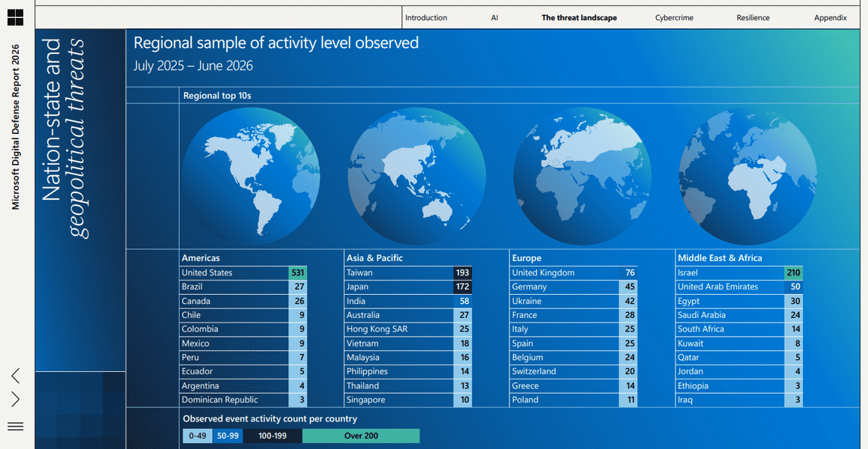Click the Switzerland row label
868x449 pixels.
coord(534,372)
